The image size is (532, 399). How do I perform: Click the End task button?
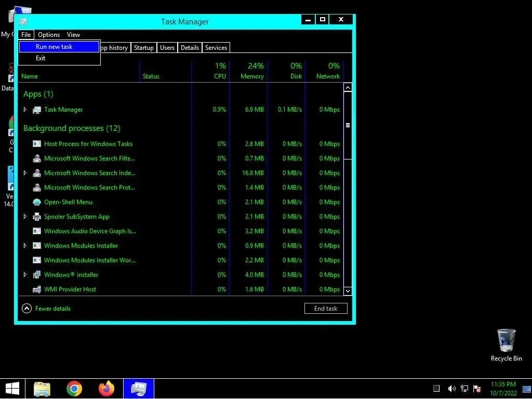coord(326,309)
